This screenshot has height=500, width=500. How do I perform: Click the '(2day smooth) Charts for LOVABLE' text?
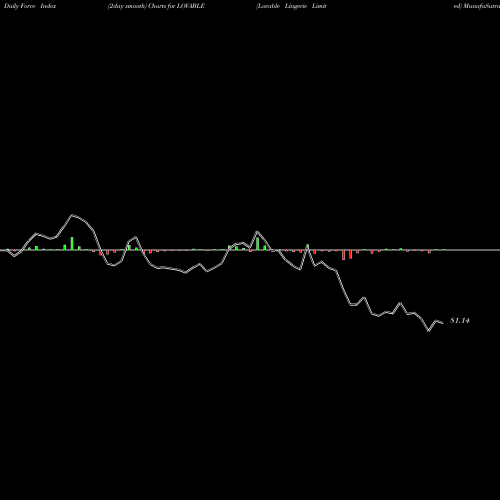156,6
